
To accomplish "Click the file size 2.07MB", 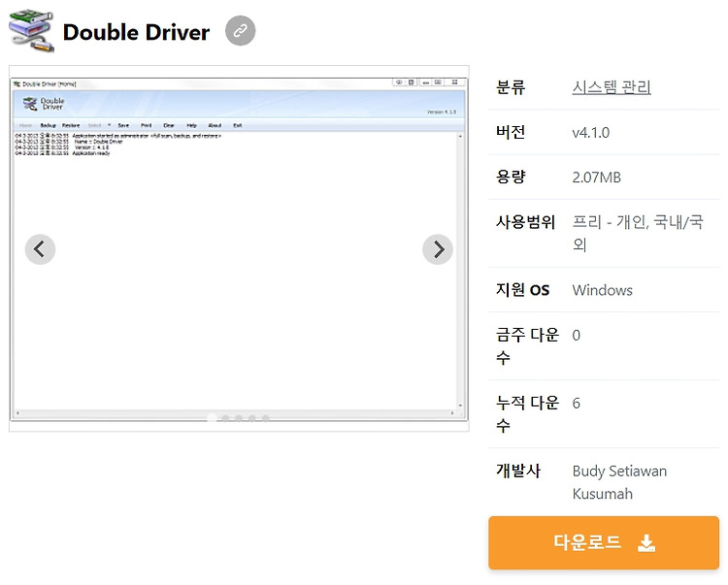I will (596, 178).
